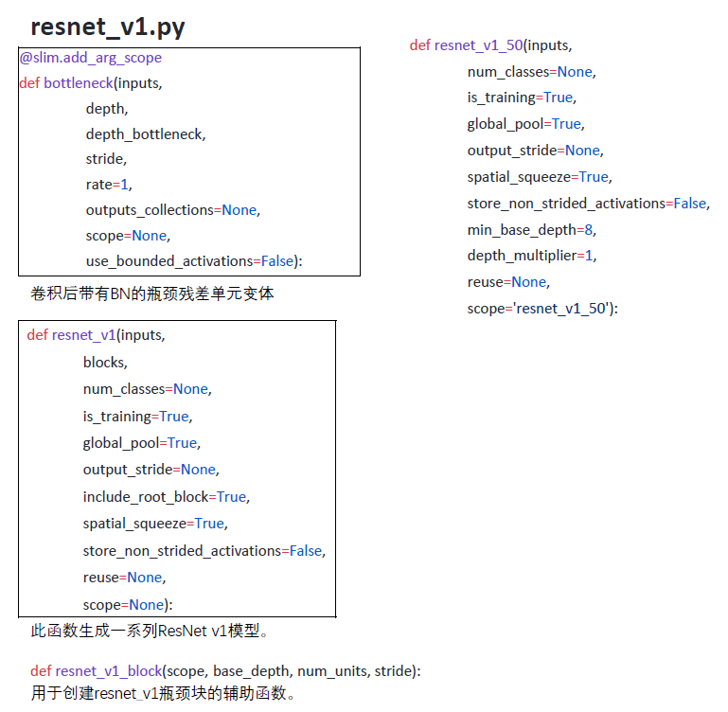Click 'stride,' parameter in bottleneck box
728x712 pixels.
106,159
